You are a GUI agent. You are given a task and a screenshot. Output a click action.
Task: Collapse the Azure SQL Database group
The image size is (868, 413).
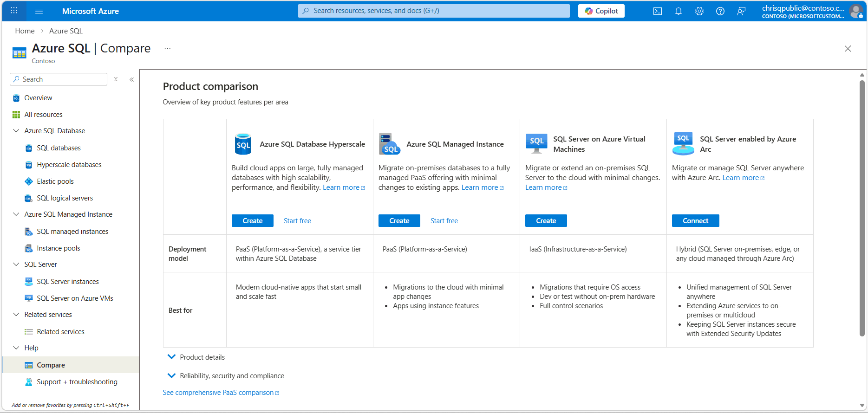16,131
